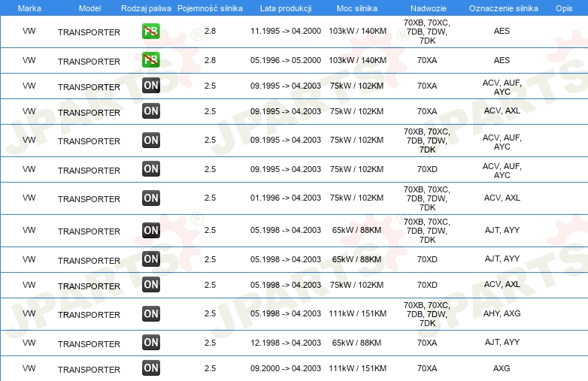Viewport: 588px width, 381px height.
Task: Click engine code AHY, AXG
Action: (x=502, y=313)
